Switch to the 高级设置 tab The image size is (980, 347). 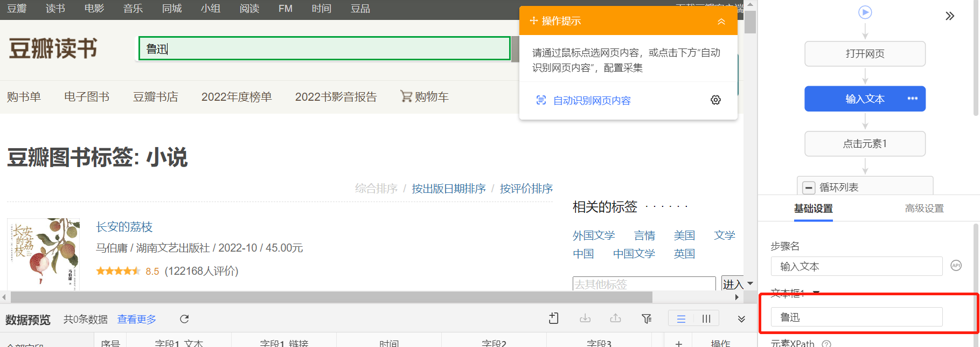[x=924, y=209]
